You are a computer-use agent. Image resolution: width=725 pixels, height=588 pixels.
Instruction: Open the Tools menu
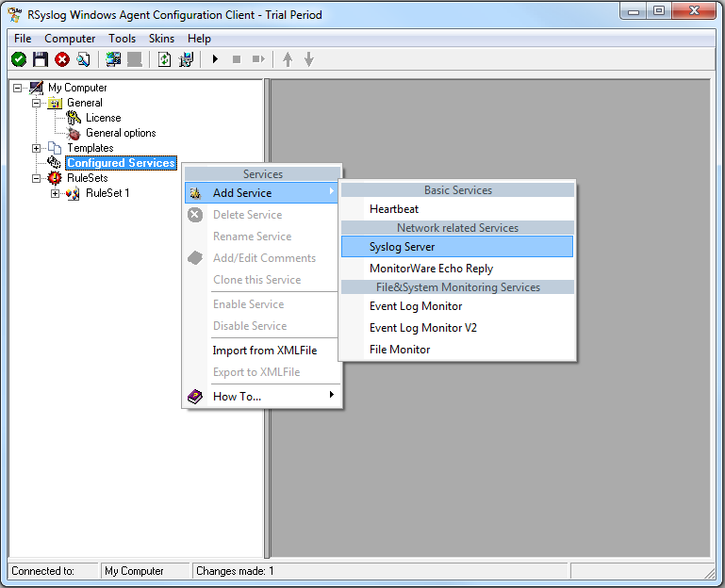pos(122,39)
